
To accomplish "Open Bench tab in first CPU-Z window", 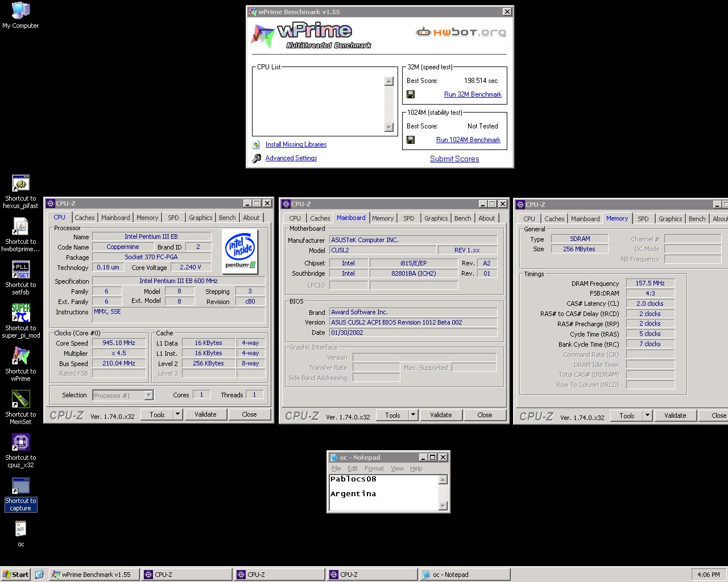I will point(227,218).
